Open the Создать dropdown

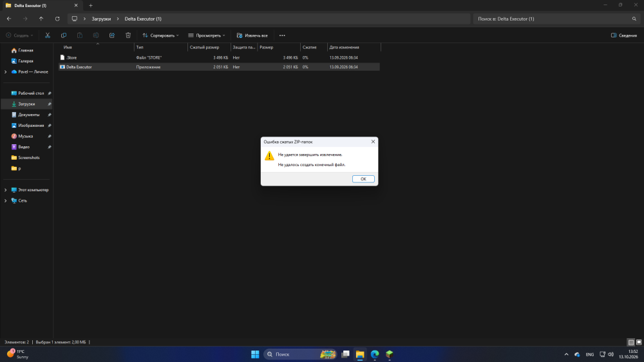(x=19, y=35)
